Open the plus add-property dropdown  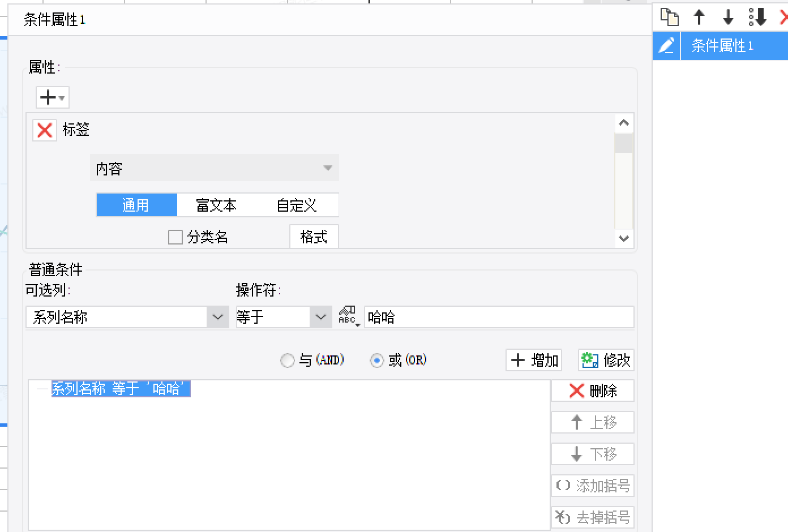(53, 97)
